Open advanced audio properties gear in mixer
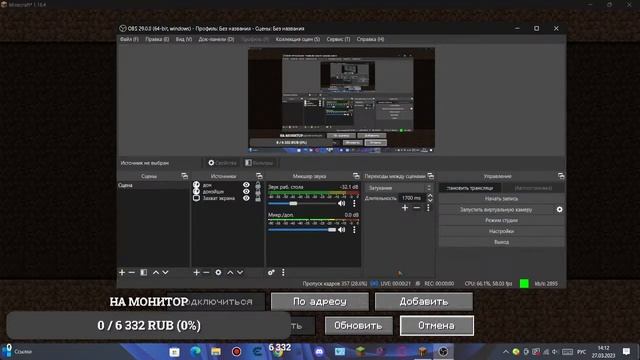The height and width of the screenshot is (360, 640). (x=271, y=272)
